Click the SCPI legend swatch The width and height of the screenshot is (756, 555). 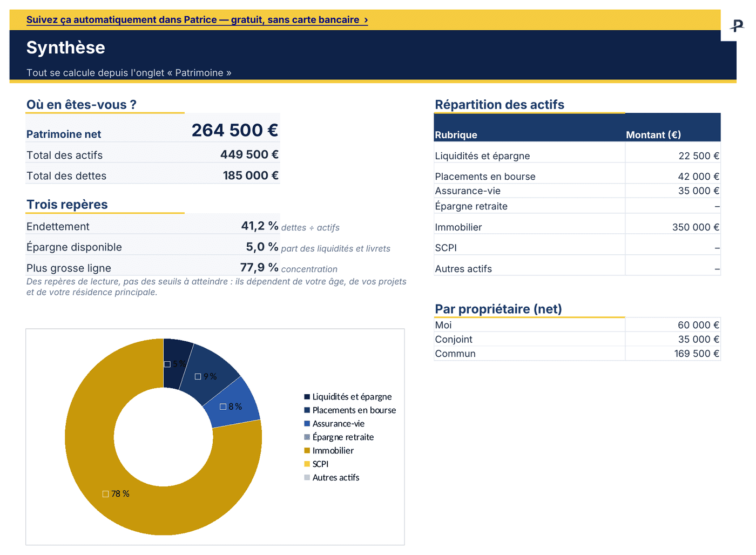(307, 464)
